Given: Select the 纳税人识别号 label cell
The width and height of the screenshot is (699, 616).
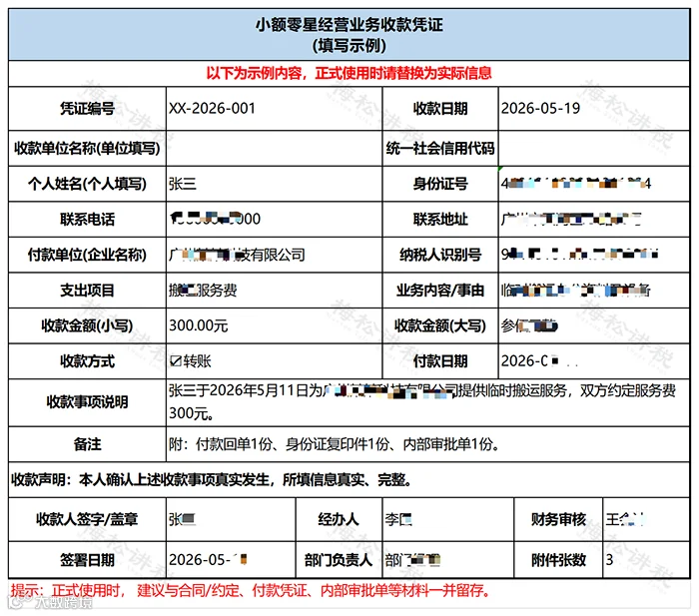Looking at the screenshot, I should click(440, 255).
